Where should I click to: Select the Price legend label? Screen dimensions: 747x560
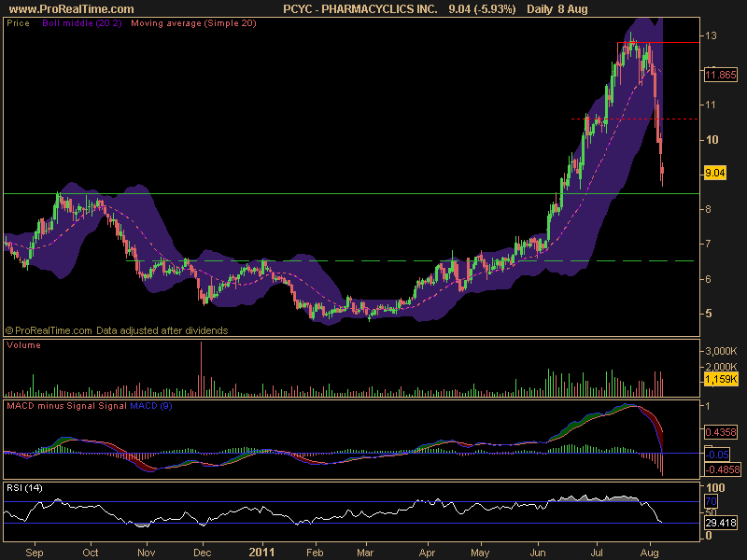click(18, 22)
